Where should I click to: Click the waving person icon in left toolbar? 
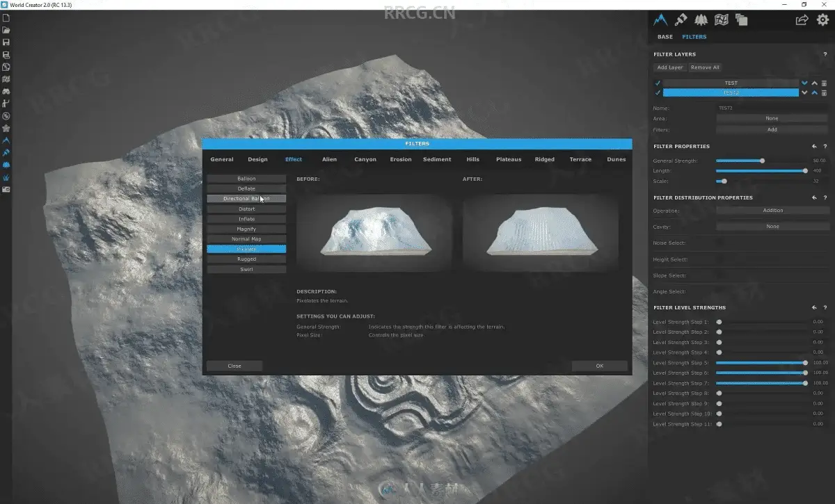coord(6,104)
